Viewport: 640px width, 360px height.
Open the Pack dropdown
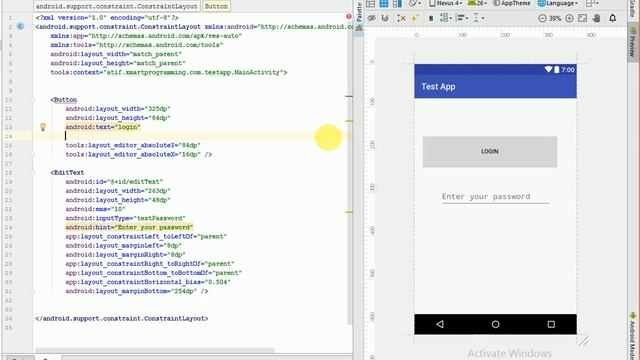pos(445,18)
